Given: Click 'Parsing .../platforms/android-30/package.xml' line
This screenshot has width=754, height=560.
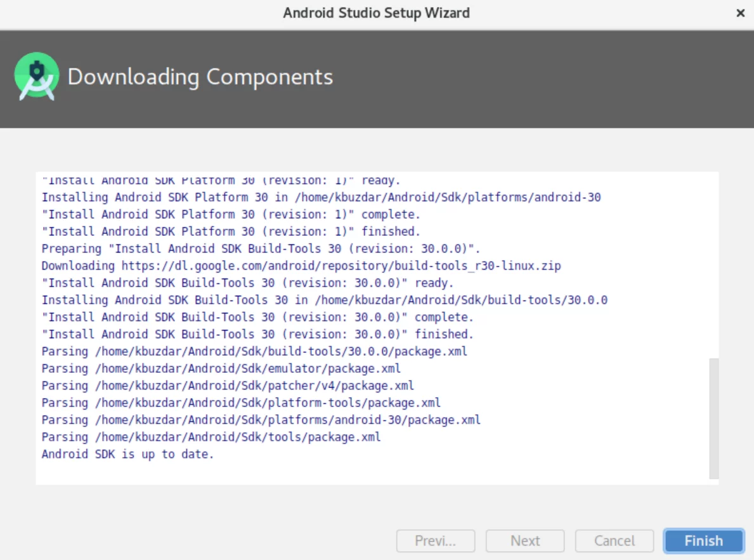Looking at the screenshot, I should coord(261,420).
